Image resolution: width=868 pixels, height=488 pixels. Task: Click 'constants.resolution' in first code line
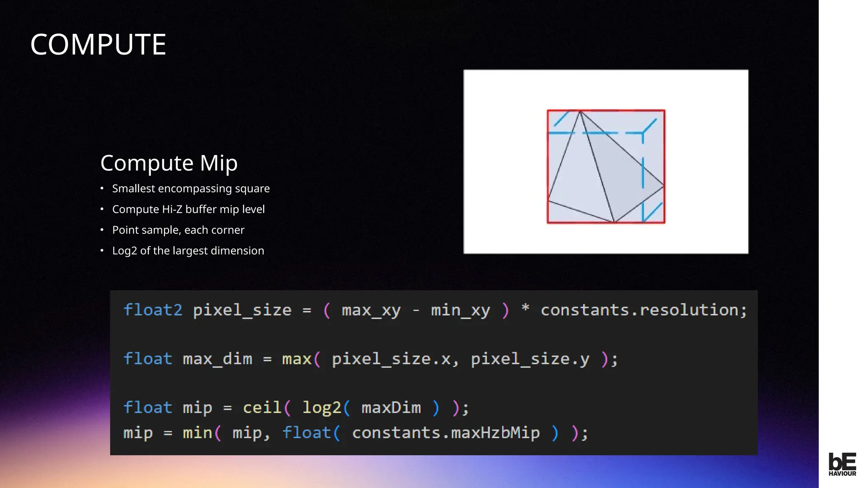click(639, 310)
